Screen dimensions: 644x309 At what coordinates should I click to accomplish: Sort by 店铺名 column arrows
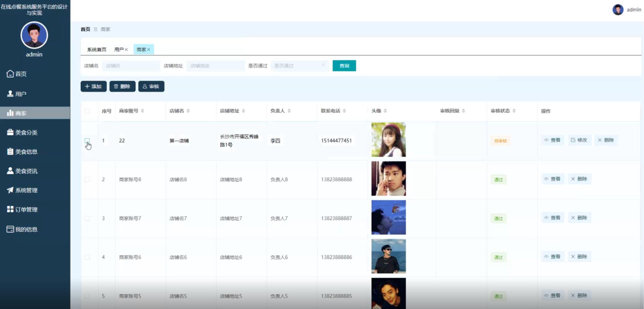pyautogui.click(x=188, y=111)
